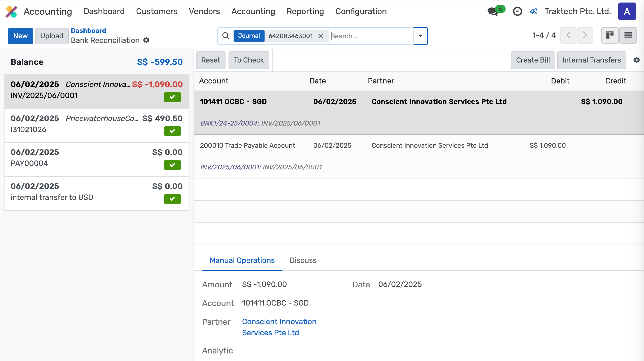The height and width of the screenshot is (361, 644).
Task: Open Bank Reconciliation gear settings
Action: click(146, 40)
